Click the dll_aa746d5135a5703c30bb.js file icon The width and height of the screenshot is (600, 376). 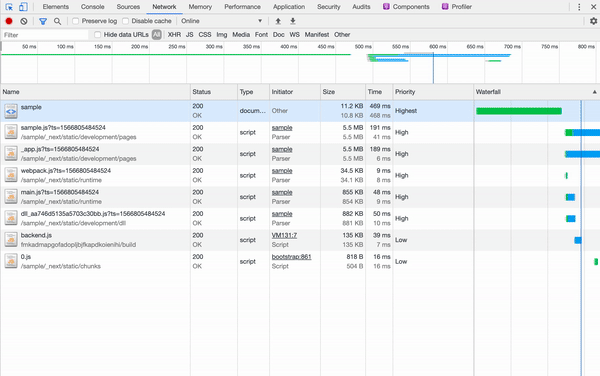tap(11, 218)
